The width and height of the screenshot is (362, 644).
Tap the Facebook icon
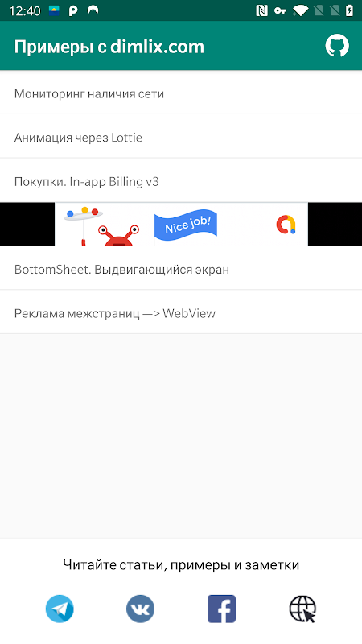[x=222, y=609]
